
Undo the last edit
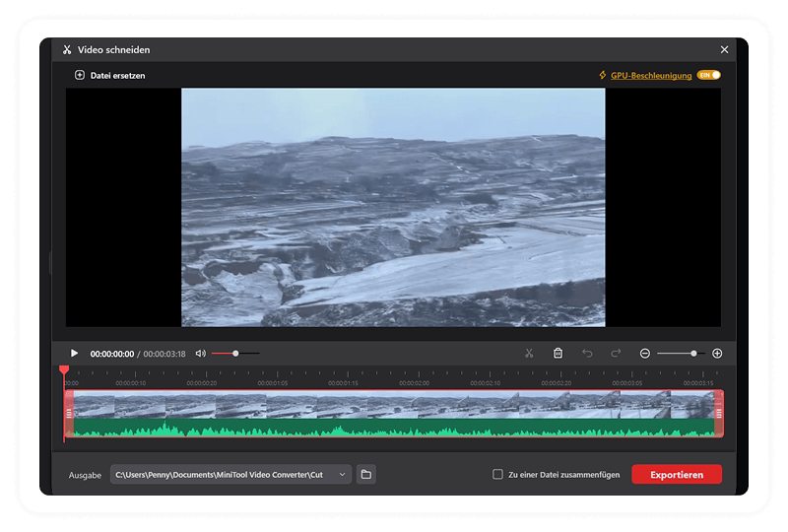[587, 354]
